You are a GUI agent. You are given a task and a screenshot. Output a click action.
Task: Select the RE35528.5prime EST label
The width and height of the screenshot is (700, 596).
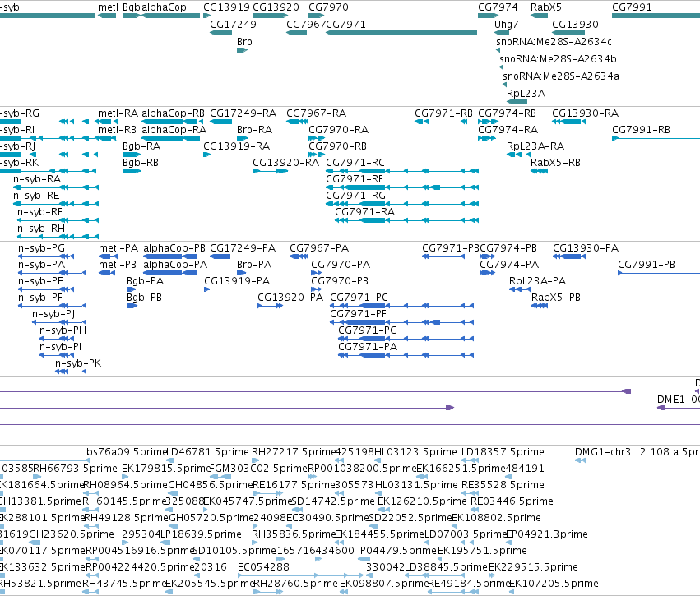tap(503, 485)
